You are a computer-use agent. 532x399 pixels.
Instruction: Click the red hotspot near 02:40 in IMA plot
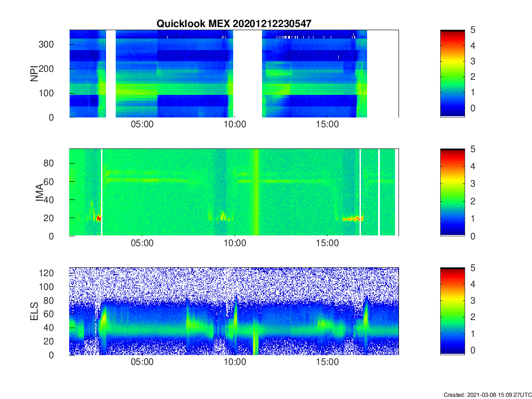click(x=99, y=218)
